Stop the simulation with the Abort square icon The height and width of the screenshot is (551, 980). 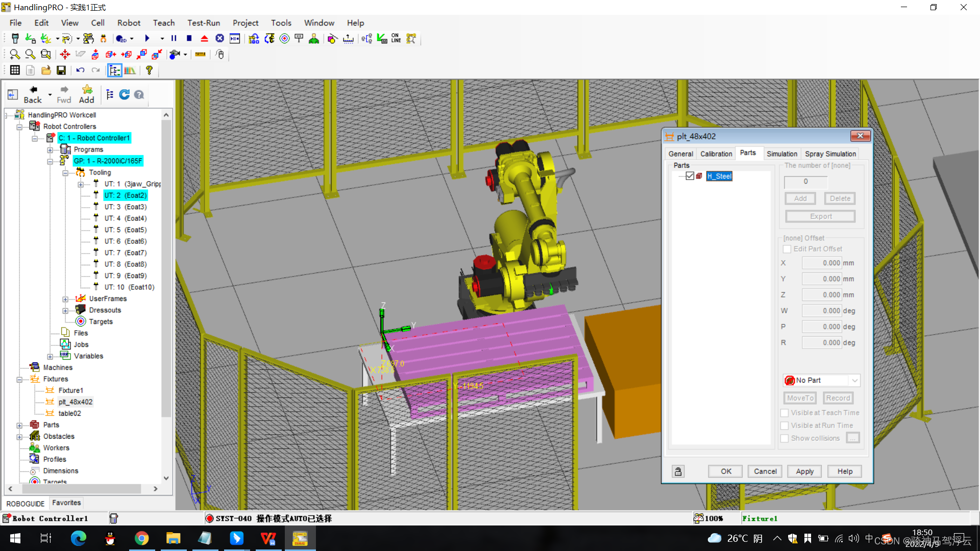click(189, 39)
